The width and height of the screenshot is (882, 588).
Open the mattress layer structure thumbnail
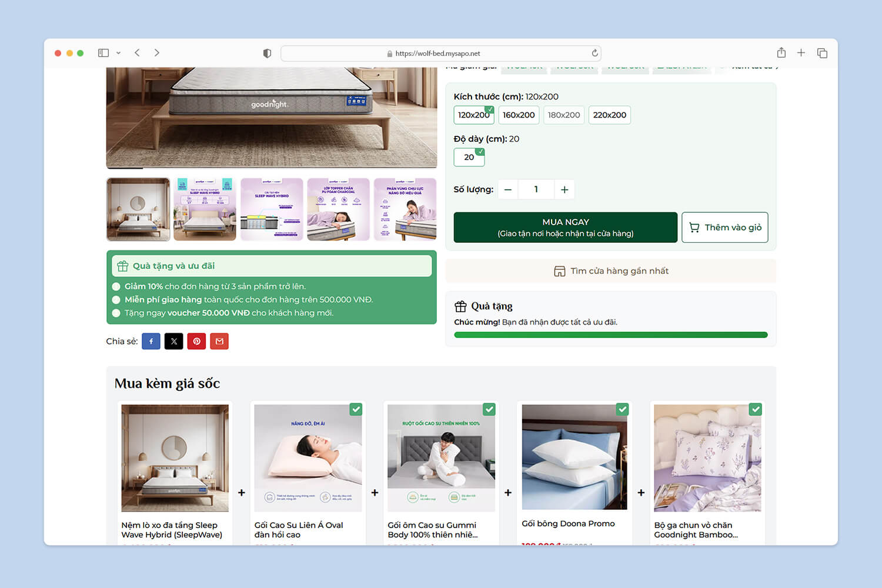(272, 209)
